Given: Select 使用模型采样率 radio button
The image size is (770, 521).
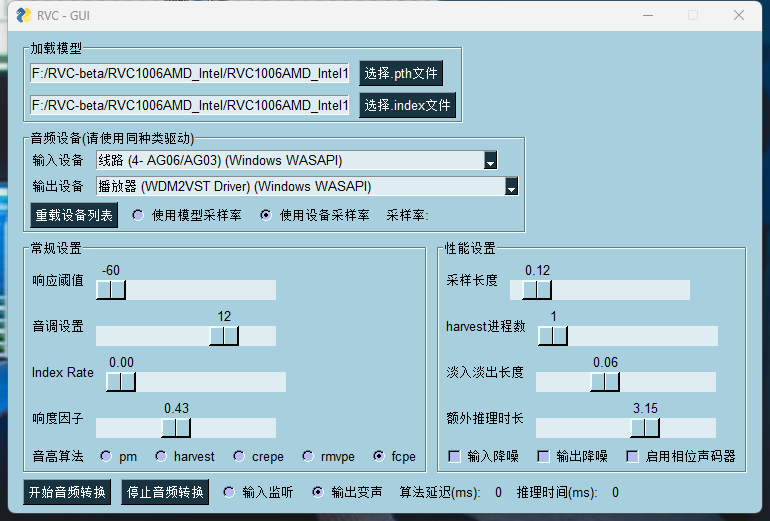Looking at the screenshot, I should coord(138,215).
